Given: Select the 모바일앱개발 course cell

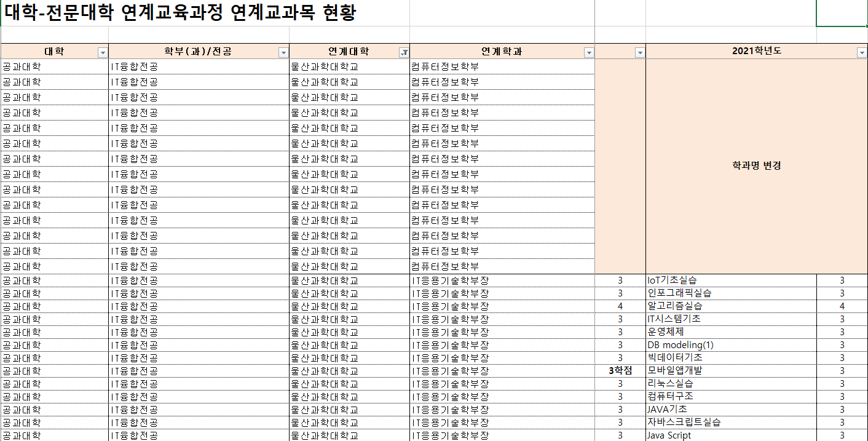Looking at the screenshot, I should click(x=731, y=371).
